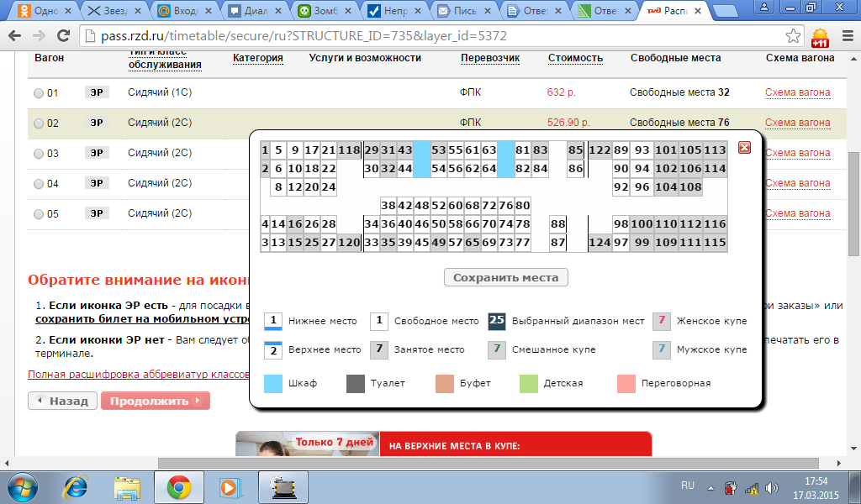Screen dimensions: 861x504
Task: Close the seat map popup
Action: (x=743, y=148)
